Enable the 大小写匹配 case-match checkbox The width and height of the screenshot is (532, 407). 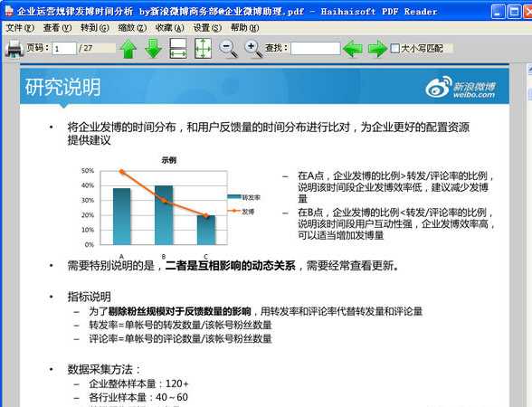(x=394, y=48)
